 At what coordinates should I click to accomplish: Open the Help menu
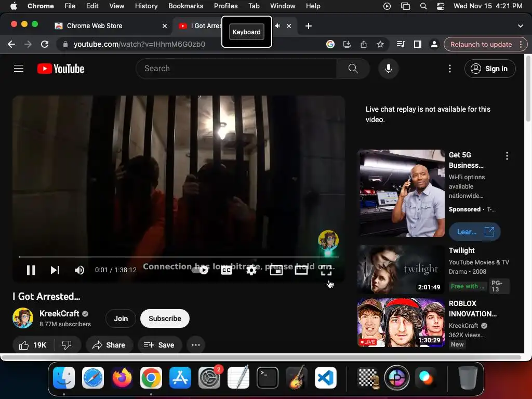313,6
